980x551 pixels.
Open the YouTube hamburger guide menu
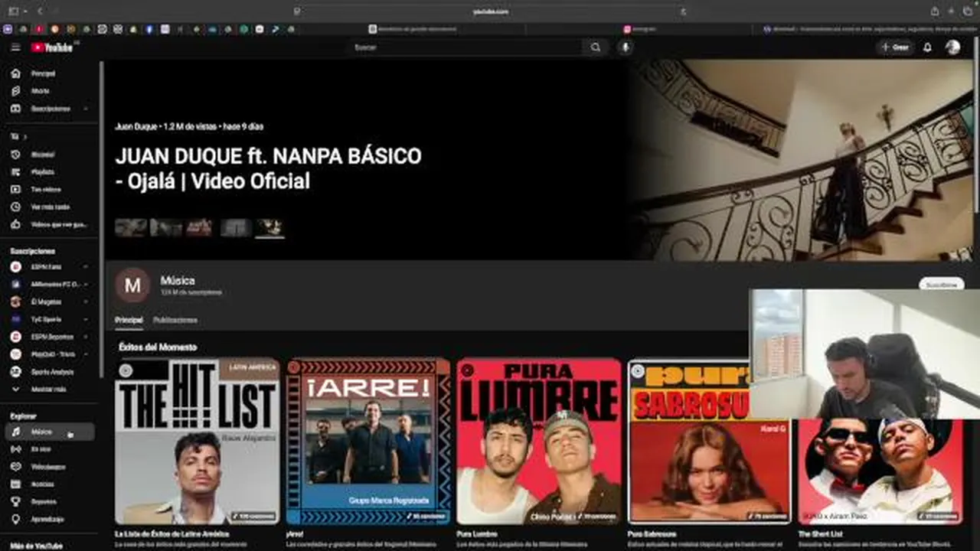15,47
